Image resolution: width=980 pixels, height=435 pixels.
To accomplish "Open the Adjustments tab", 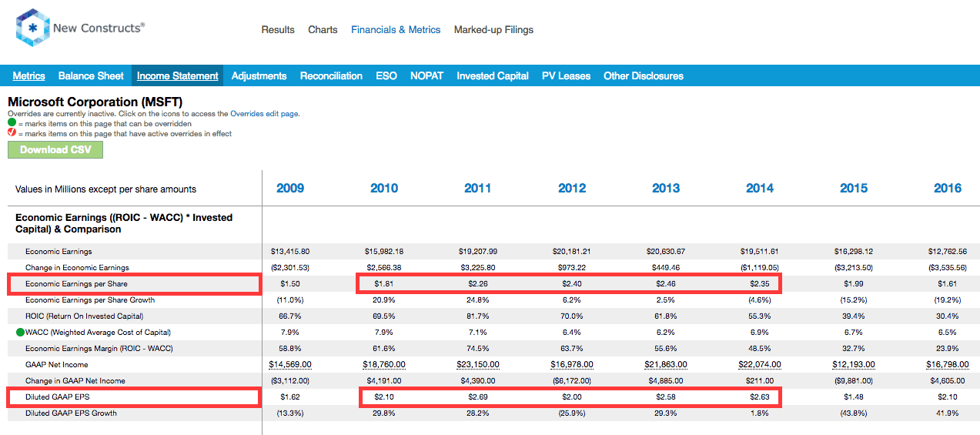I will click(259, 75).
